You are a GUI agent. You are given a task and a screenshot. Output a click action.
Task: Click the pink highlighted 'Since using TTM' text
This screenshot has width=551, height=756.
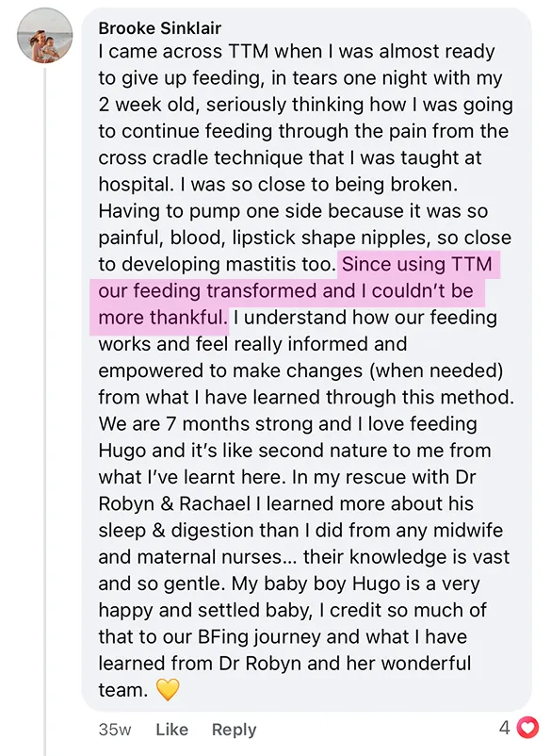click(417, 264)
